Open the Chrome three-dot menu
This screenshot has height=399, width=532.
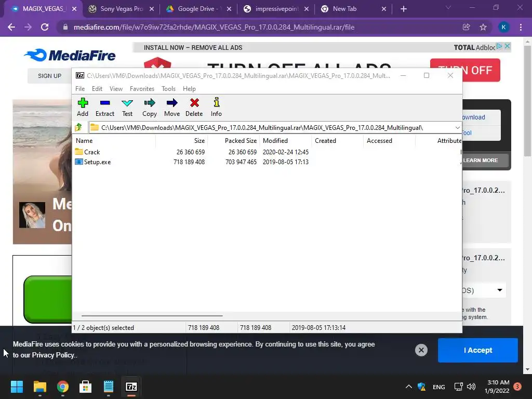click(x=521, y=27)
